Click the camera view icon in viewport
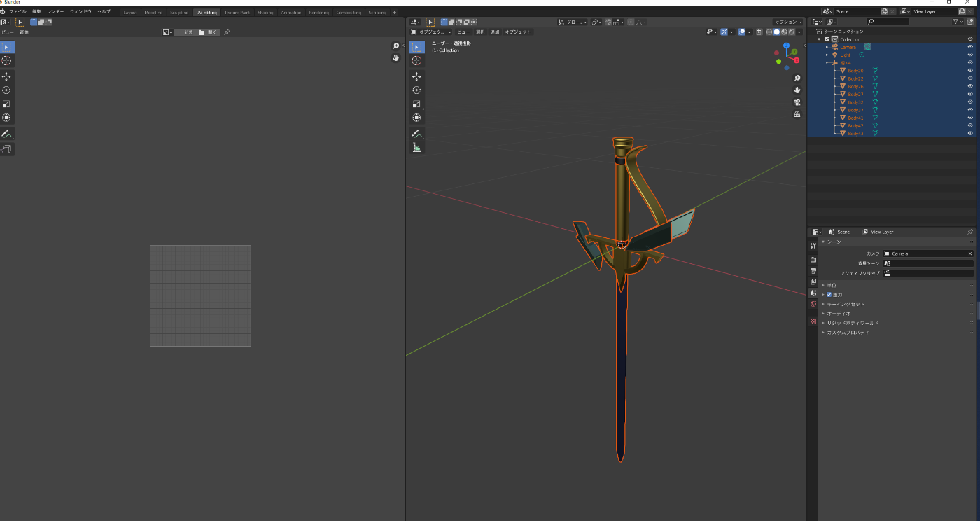Screen dimensions: 980x521 [797, 102]
